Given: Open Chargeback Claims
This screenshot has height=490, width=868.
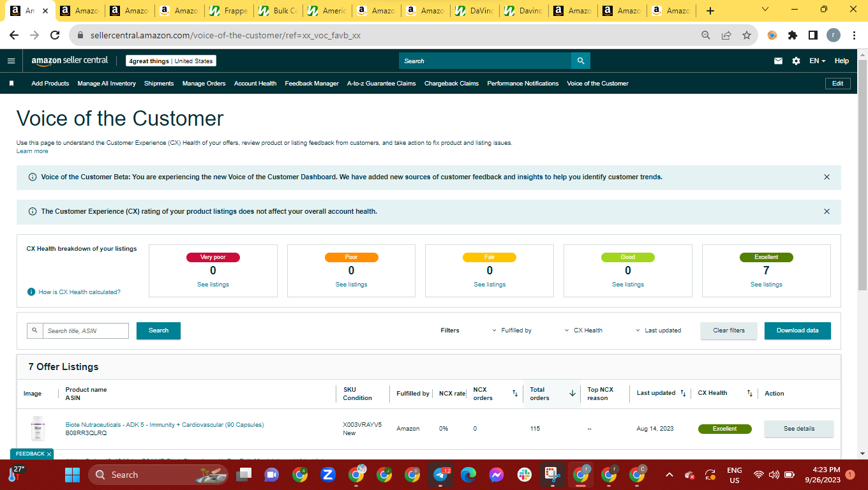Looking at the screenshot, I should pos(451,84).
